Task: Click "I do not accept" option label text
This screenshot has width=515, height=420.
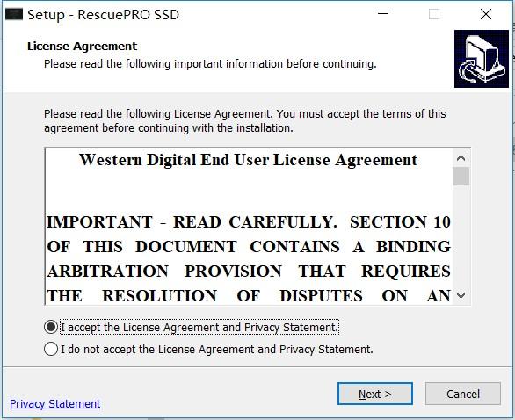Action: [x=217, y=349]
